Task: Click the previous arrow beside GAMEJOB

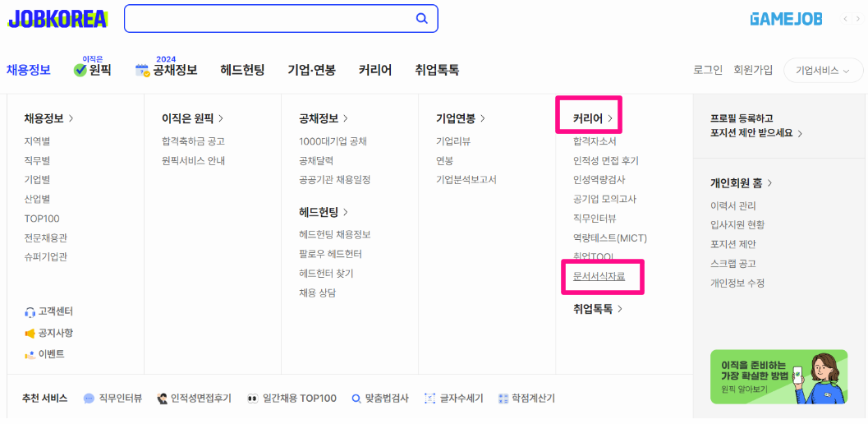Action: pyautogui.click(x=846, y=19)
